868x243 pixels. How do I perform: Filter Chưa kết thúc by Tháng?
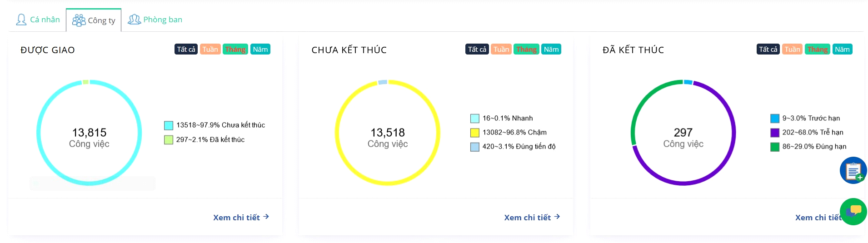coord(526,49)
